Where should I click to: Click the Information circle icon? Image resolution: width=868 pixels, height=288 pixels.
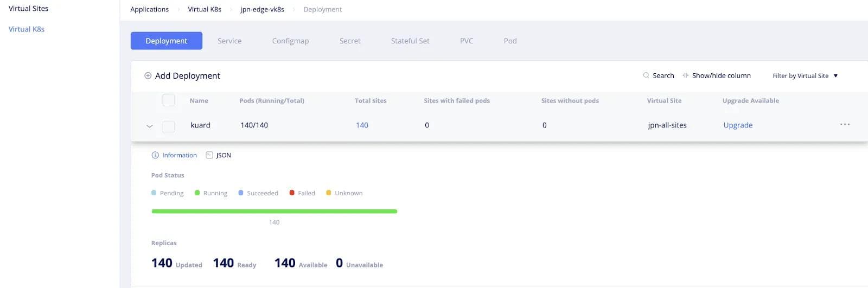coord(155,155)
